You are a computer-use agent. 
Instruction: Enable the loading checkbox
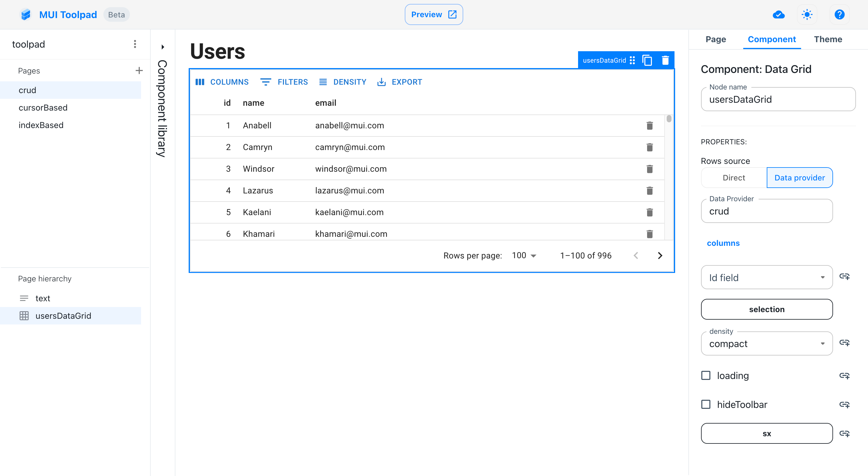coord(706,375)
